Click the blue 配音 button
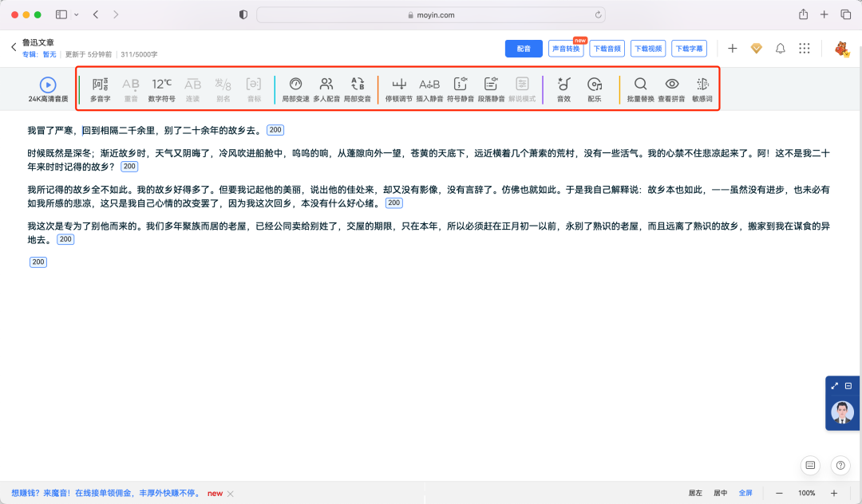Screen dimensions: 862x504 (524, 49)
